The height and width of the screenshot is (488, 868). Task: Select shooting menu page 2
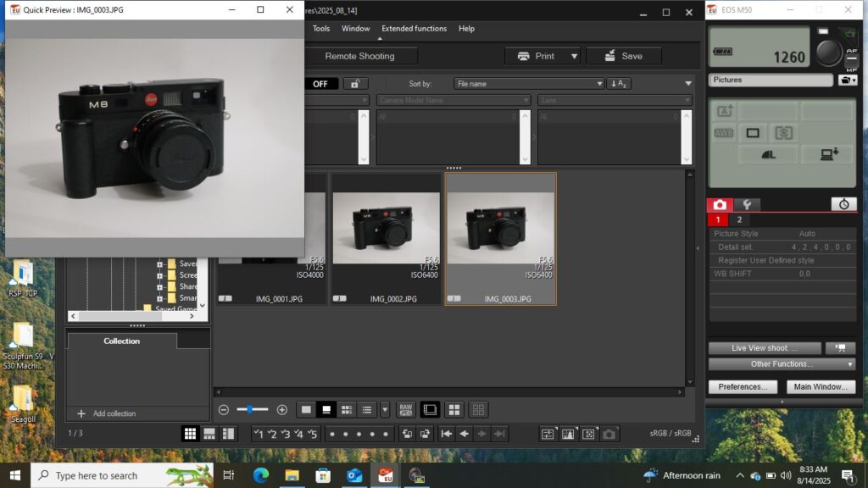[739, 219]
